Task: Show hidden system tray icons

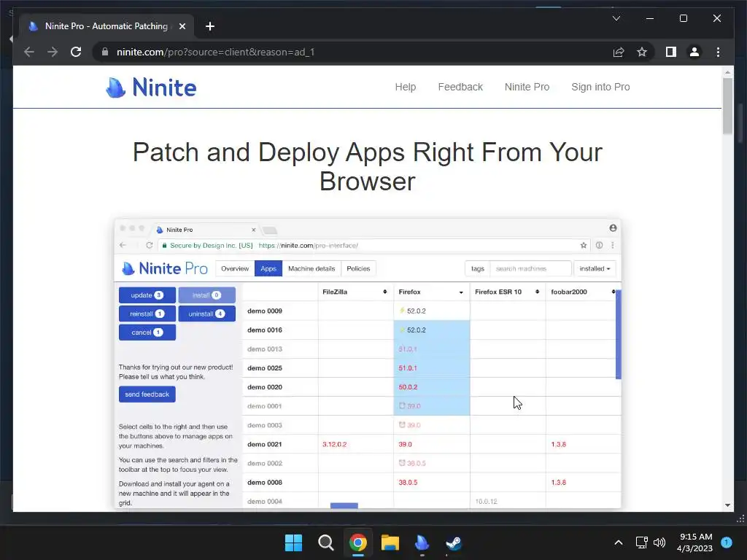Action: tap(619, 542)
